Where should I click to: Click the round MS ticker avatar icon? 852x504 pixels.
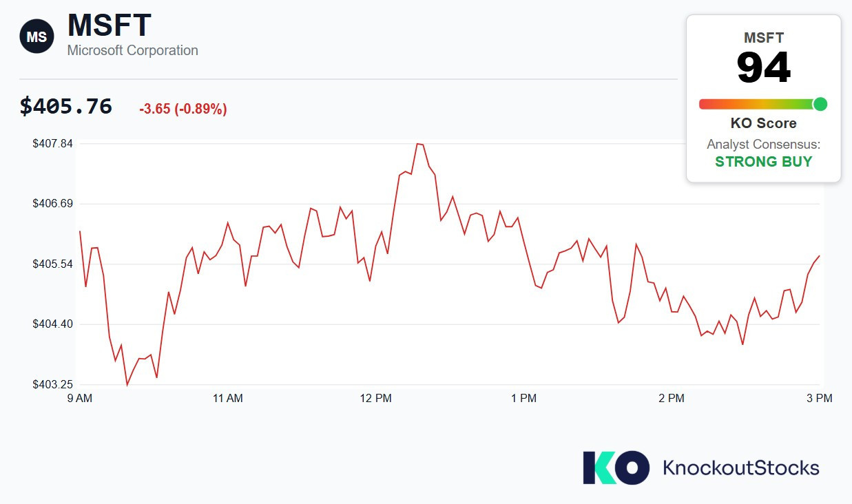(37, 36)
